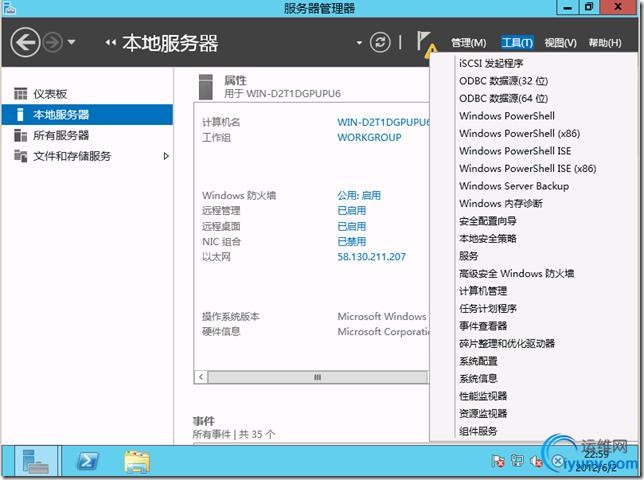Open 安全配置向导
644x480 pixels.
488,221
